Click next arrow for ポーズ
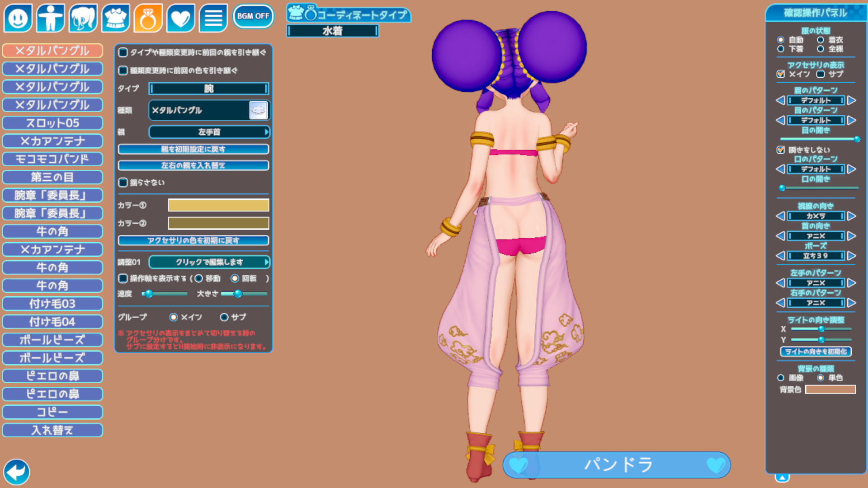Image resolution: width=868 pixels, height=488 pixels. [852, 256]
